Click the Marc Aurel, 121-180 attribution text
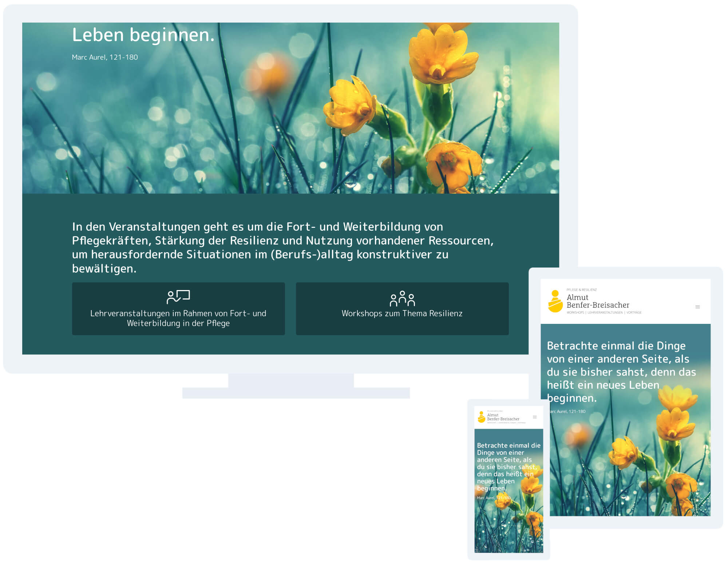The height and width of the screenshot is (571, 728). coord(104,57)
